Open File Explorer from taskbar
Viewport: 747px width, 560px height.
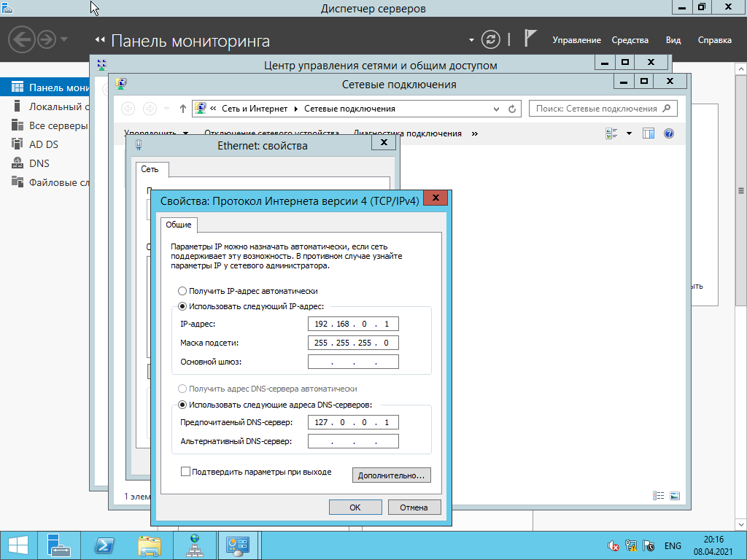tap(150, 545)
